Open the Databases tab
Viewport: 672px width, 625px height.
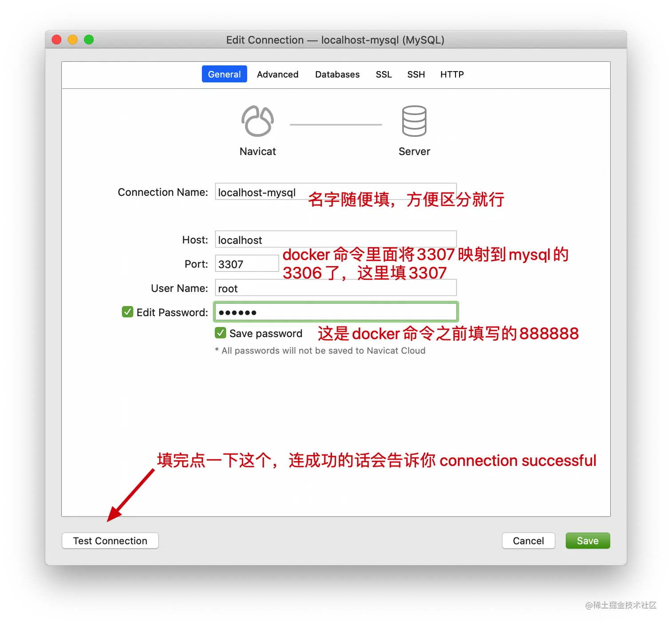337,74
